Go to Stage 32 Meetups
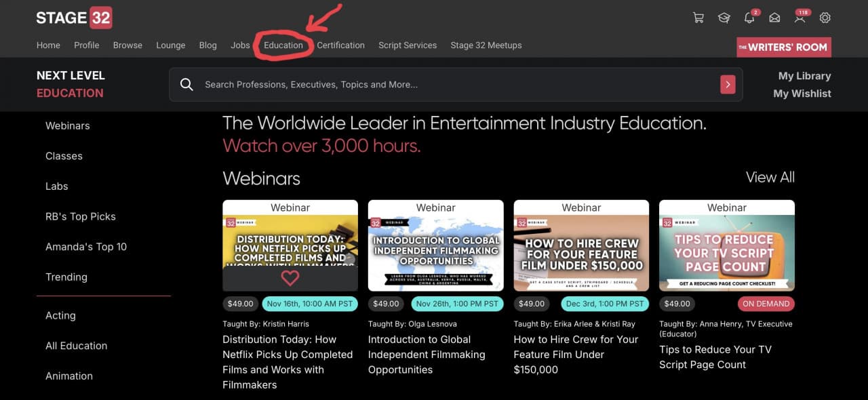 [486, 45]
